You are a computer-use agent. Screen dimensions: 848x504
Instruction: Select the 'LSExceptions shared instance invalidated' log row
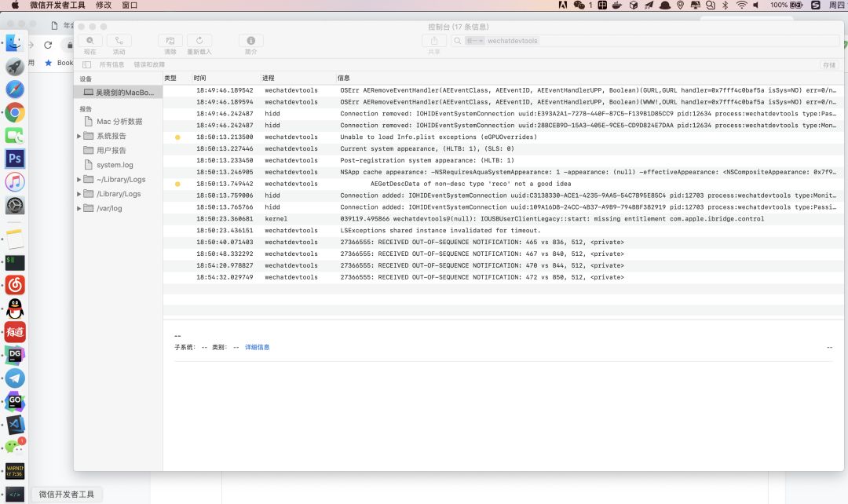click(503, 230)
